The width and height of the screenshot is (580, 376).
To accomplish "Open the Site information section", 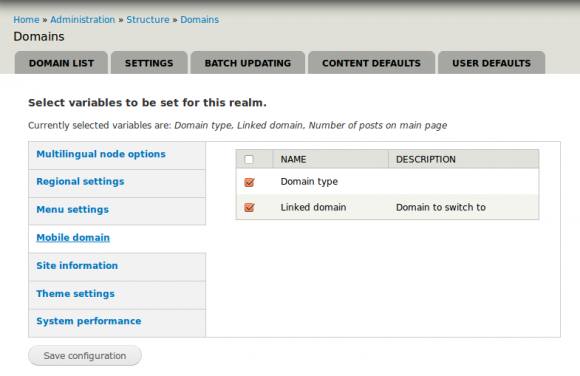I will (117, 267).
